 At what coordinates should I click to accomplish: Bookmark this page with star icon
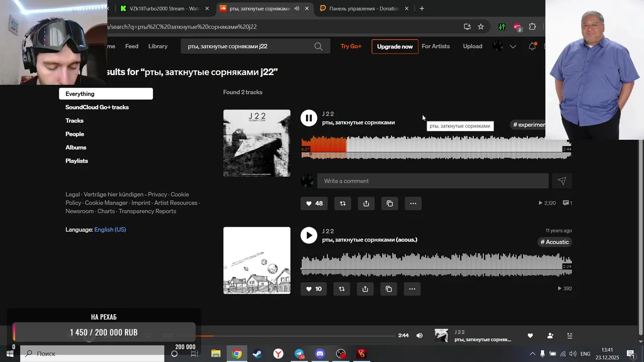[x=480, y=27]
